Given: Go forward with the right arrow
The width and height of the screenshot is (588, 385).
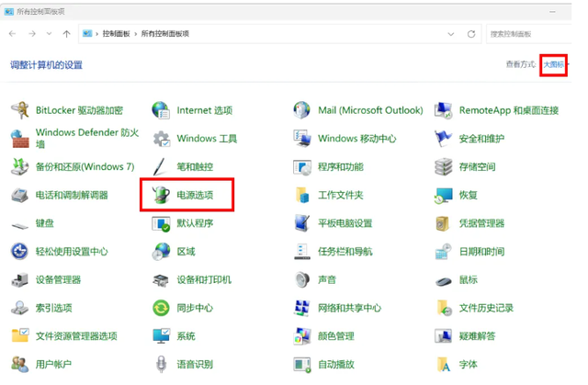Looking at the screenshot, I should (32, 34).
